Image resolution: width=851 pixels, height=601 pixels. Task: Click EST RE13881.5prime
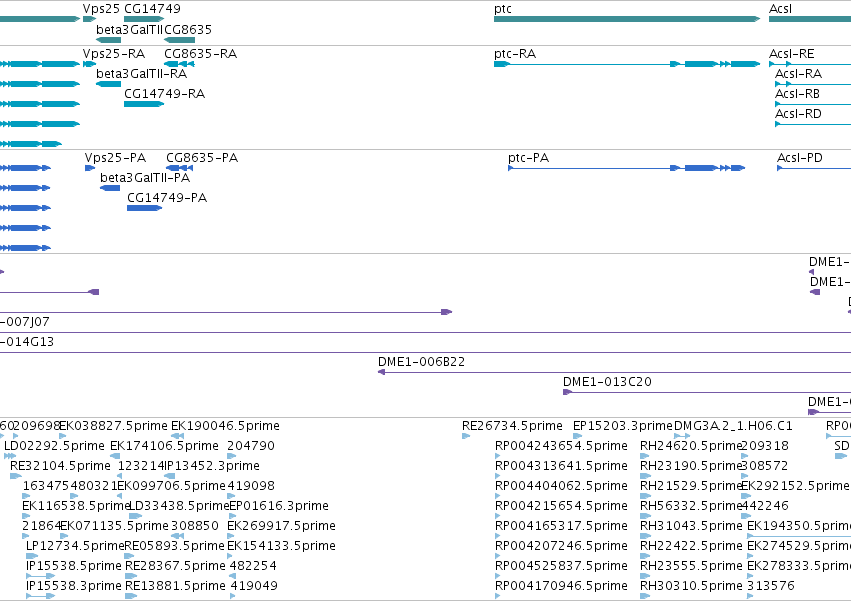click(x=175, y=587)
